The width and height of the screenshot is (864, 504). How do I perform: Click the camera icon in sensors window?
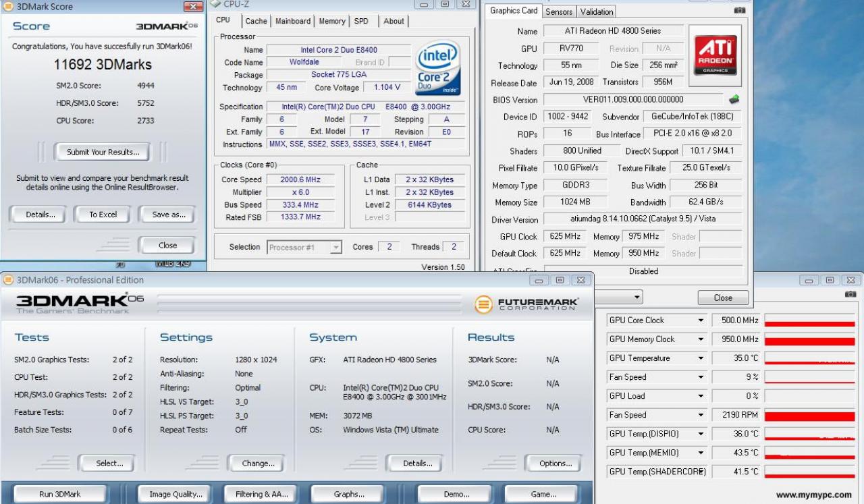coord(850,295)
